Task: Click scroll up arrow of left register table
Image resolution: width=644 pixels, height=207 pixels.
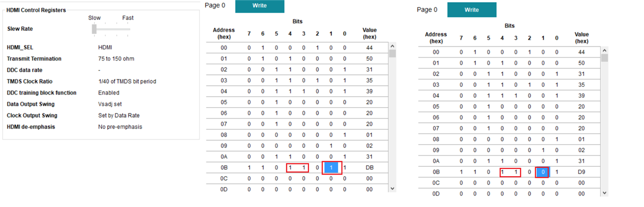Action: [x=392, y=46]
